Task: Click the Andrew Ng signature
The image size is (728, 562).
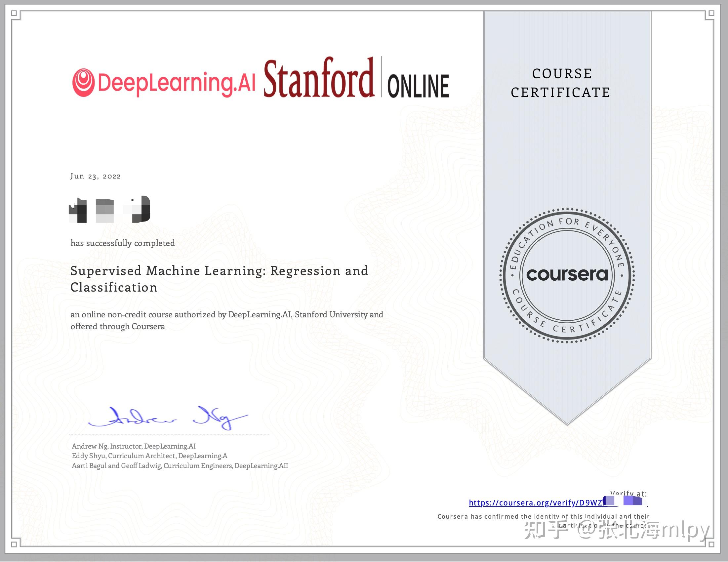Action: coord(168,418)
